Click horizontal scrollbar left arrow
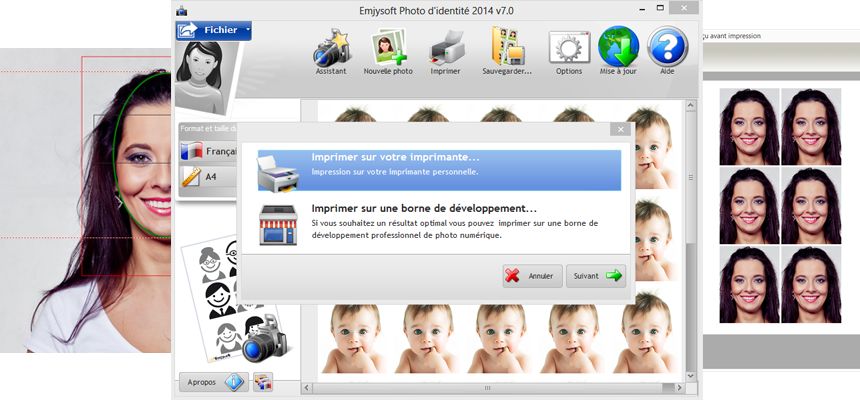The width and height of the screenshot is (860, 400). click(307, 388)
